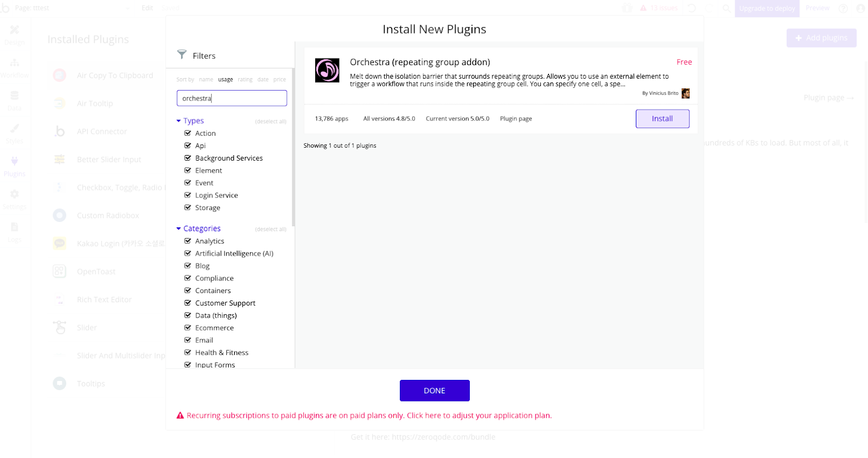Toggle the Artificial Intelligence (AI) checkbox
This screenshot has width=868, height=458.
pyautogui.click(x=188, y=253)
